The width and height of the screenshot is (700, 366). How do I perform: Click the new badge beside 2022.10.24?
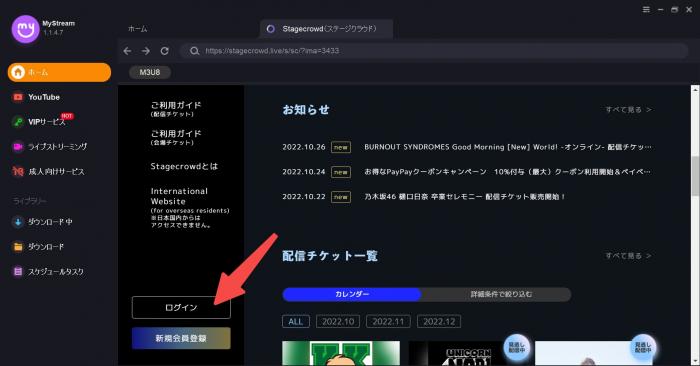341,172
